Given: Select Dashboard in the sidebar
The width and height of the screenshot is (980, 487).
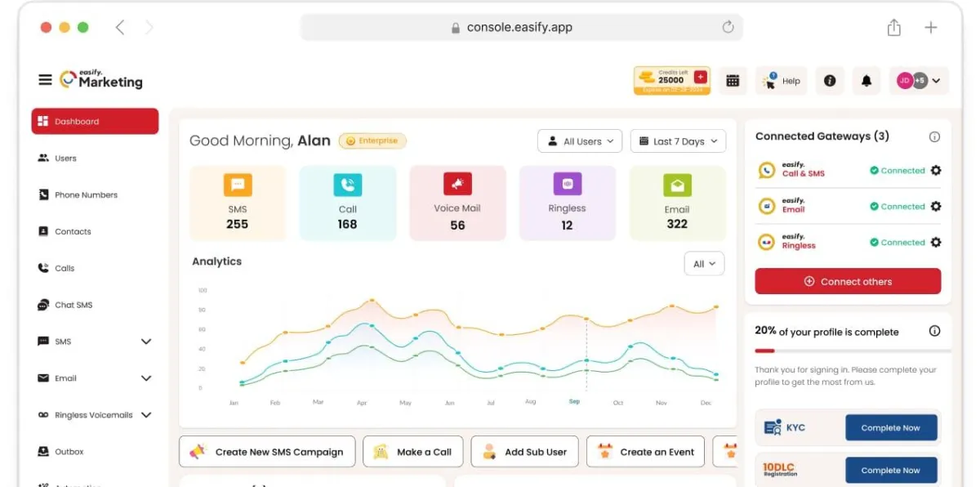Looking at the screenshot, I should pos(95,121).
